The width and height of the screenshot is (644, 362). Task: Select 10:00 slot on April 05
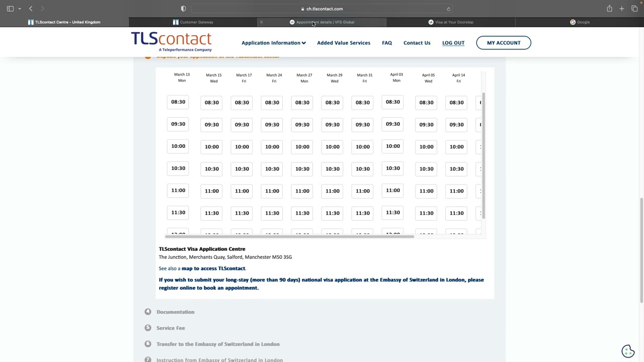coord(426,147)
